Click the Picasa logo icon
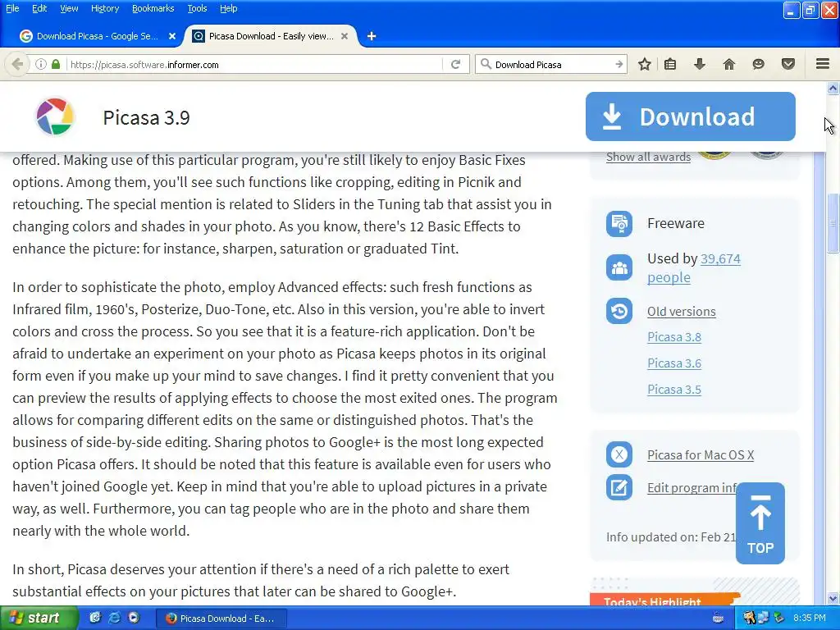 55,116
